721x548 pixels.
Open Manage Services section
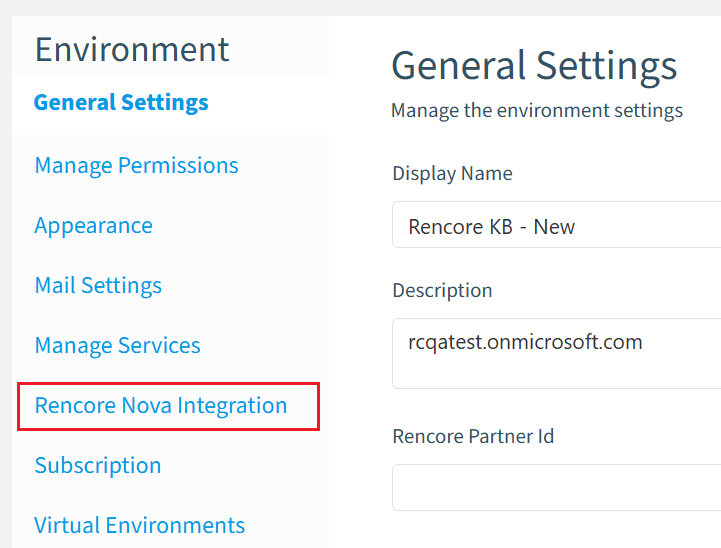tap(118, 346)
